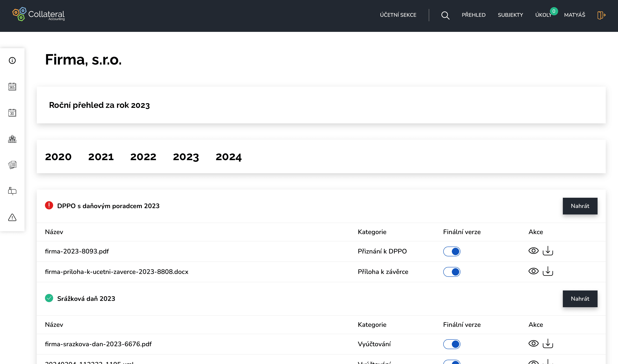The width and height of the screenshot is (618, 364).
Task: Click Akce header in Srážková daň table
Action: pyautogui.click(x=536, y=325)
